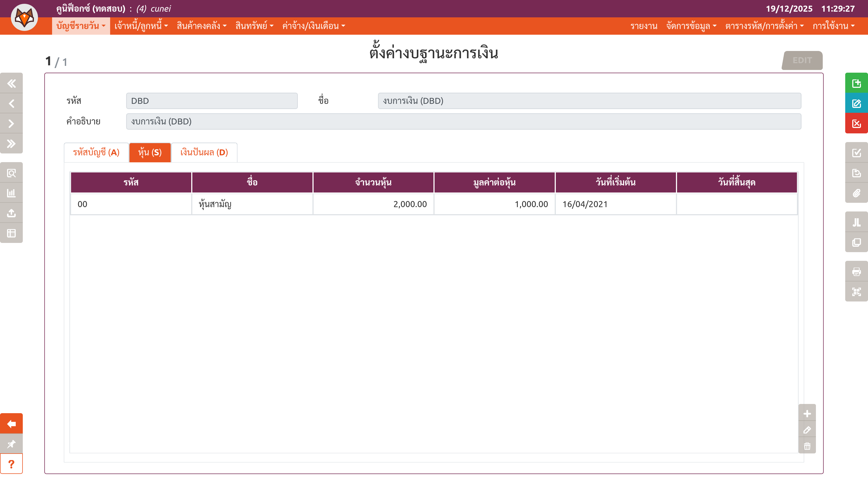This screenshot has height=488, width=868.
Task: Open help with the question mark icon
Action: (11, 464)
